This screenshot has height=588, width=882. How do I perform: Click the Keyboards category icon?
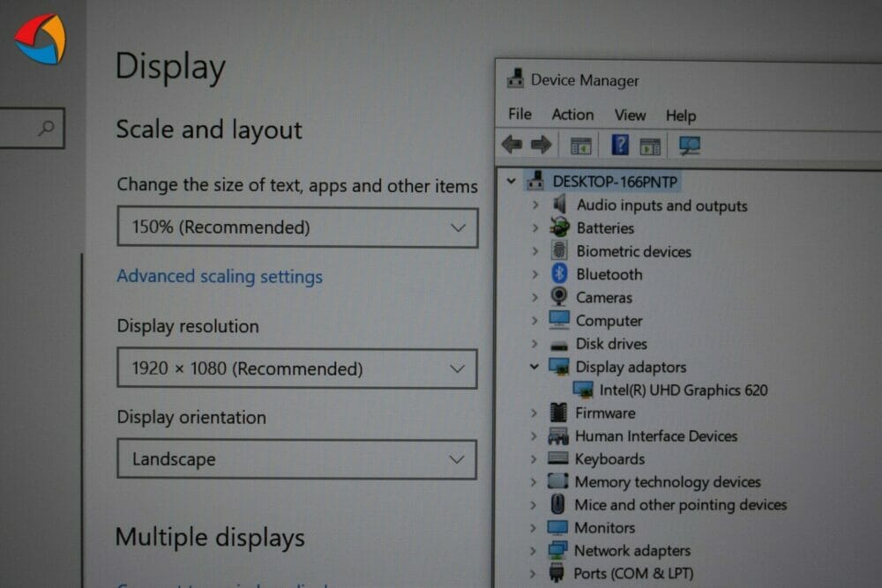tap(558, 458)
